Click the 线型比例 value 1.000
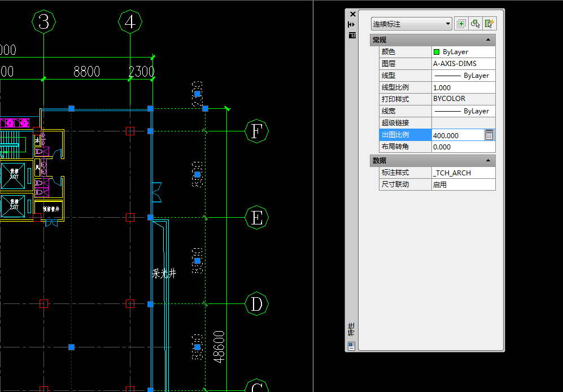 click(x=463, y=87)
